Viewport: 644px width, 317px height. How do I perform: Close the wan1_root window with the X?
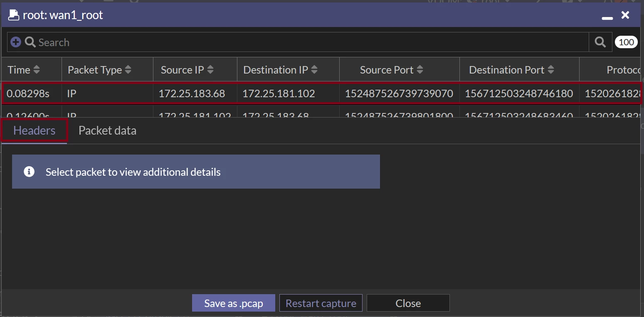[x=625, y=15]
